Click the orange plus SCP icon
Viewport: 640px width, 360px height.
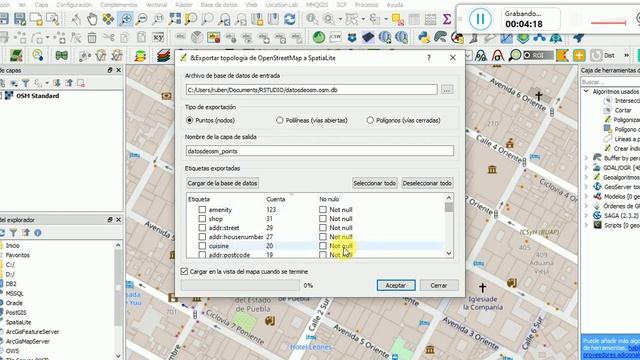click(579, 56)
